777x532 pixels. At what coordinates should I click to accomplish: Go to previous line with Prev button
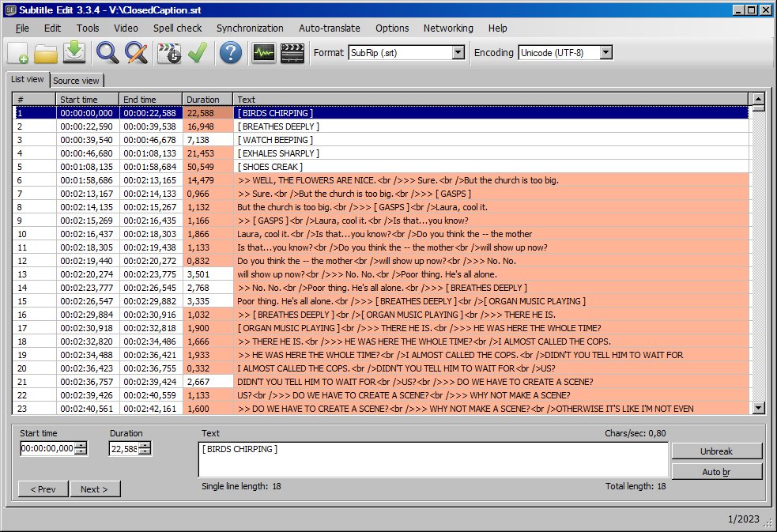tap(43, 489)
